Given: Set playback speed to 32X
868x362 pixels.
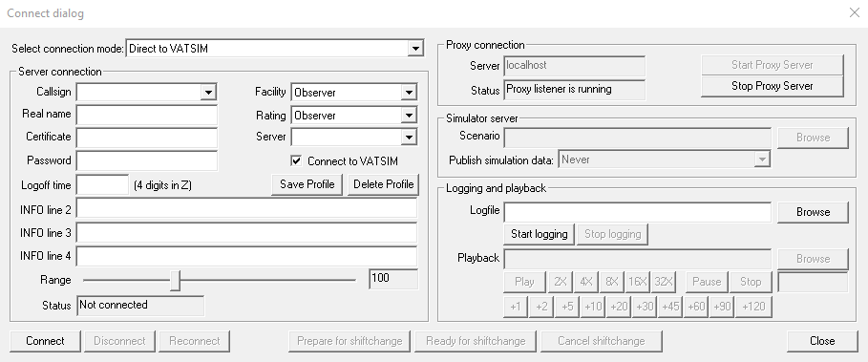Looking at the screenshot, I should pyautogui.click(x=664, y=282).
